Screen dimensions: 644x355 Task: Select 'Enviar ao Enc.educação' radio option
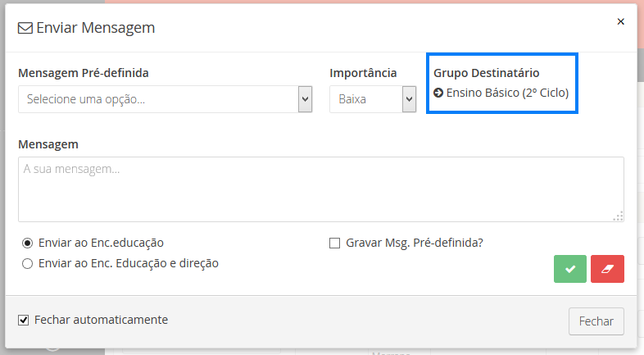click(x=28, y=243)
